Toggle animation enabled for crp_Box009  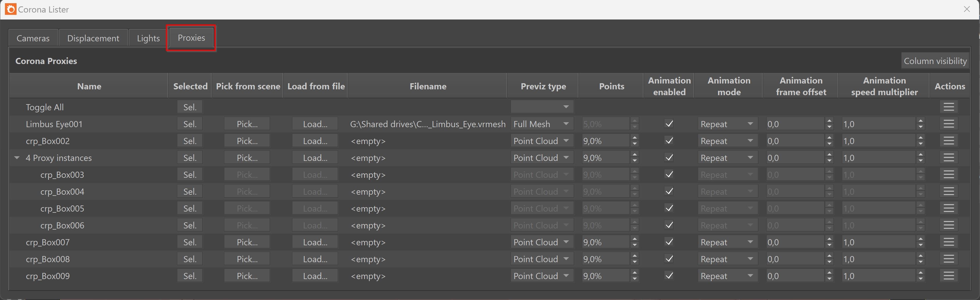(x=669, y=276)
